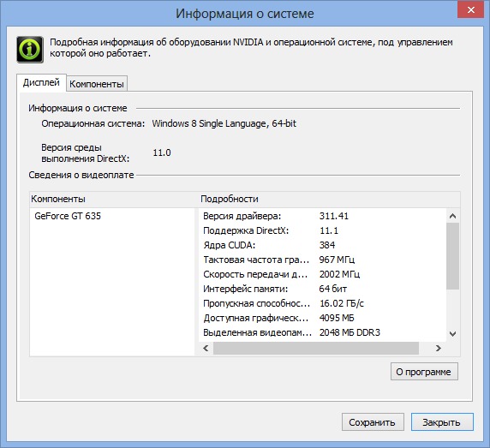Click the Сохранить button
Image resolution: width=490 pixels, height=448 pixels.
(x=373, y=422)
